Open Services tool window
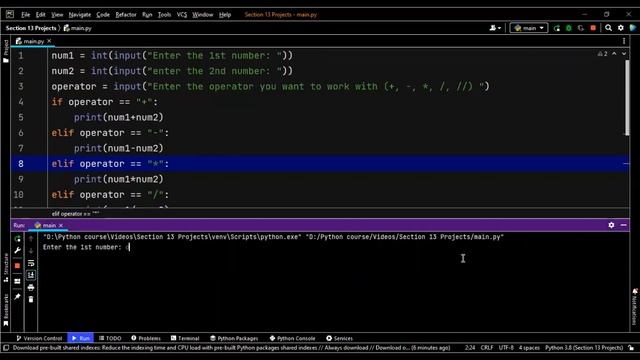 (339, 338)
